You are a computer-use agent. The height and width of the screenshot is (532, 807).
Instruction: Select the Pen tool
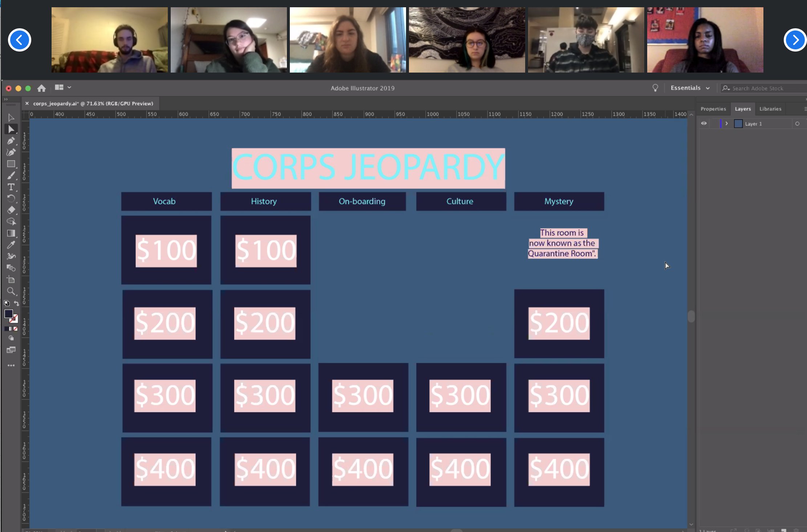pyautogui.click(x=11, y=141)
